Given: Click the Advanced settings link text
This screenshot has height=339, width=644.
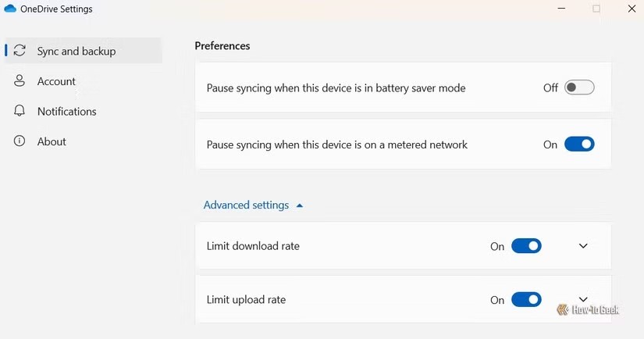Looking at the screenshot, I should [x=246, y=205].
